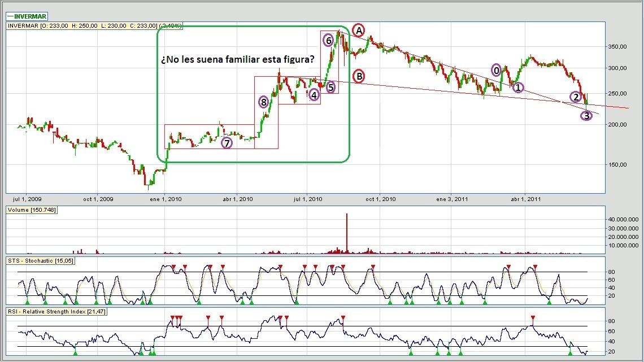Click the 'oct 1, 2010' date axis label
The image size is (644, 362).
coord(381,199)
